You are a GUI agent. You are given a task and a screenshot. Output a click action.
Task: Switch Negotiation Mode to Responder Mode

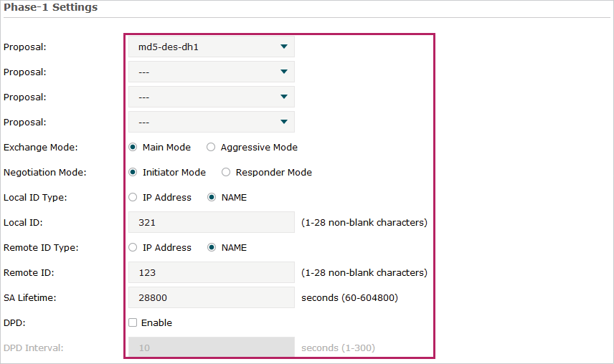(226, 173)
